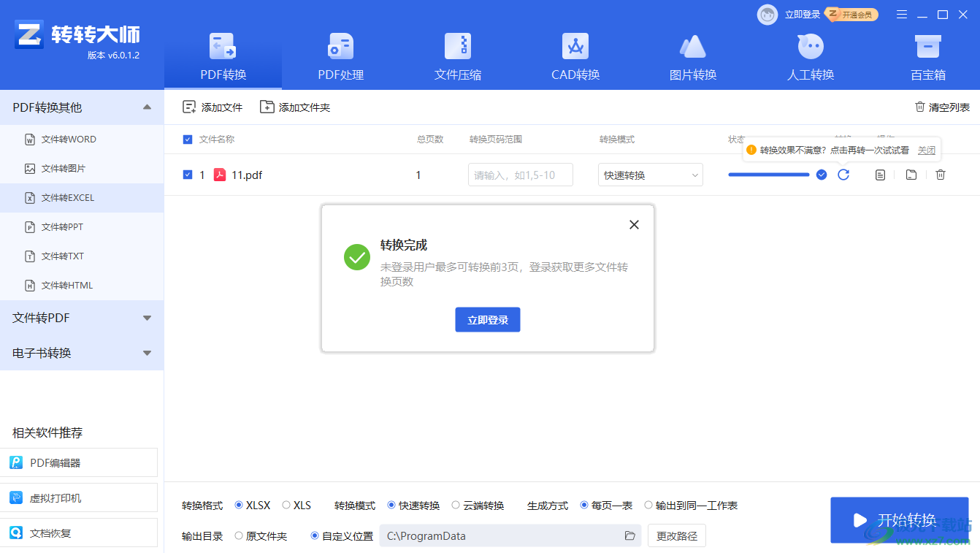980x553 pixels.
Task: Click the C:\ProgramData output path field
Action: (x=510, y=535)
